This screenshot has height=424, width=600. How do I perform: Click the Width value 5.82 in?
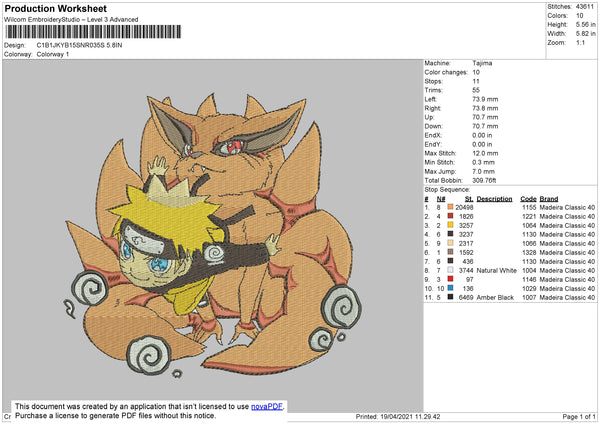coord(585,34)
